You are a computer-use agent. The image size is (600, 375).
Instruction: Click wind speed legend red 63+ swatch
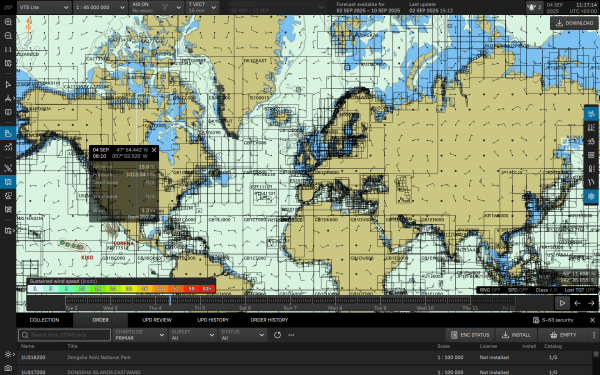(x=207, y=289)
